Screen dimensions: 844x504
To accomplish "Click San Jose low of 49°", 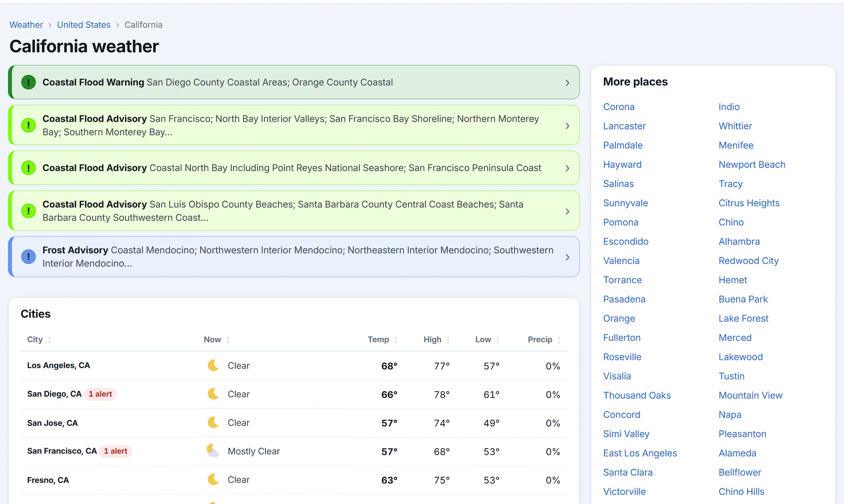I will pyautogui.click(x=491, y=423).
